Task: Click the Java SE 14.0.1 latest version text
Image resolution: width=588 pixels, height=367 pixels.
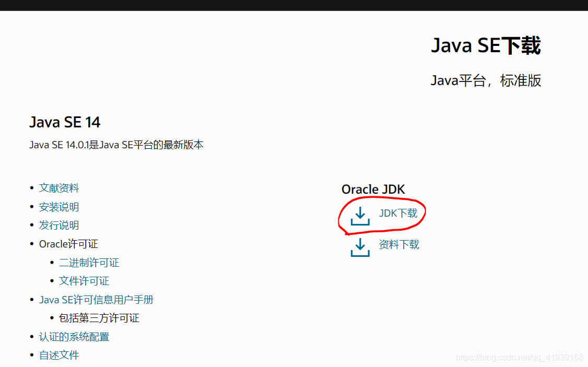Action: pos(116,145)
